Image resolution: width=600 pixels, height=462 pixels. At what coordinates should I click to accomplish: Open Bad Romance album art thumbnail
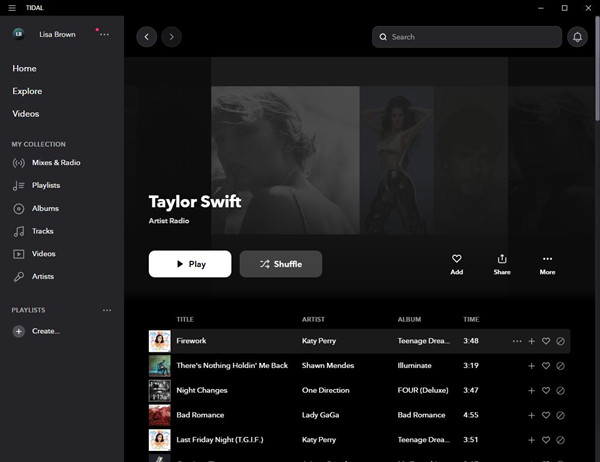pos(160,415)
